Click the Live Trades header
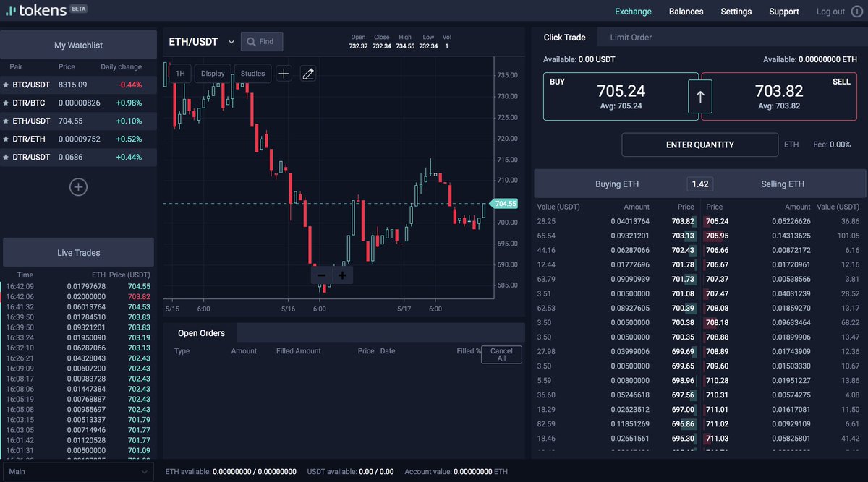The image size is (868, 482). pos(78,253)
